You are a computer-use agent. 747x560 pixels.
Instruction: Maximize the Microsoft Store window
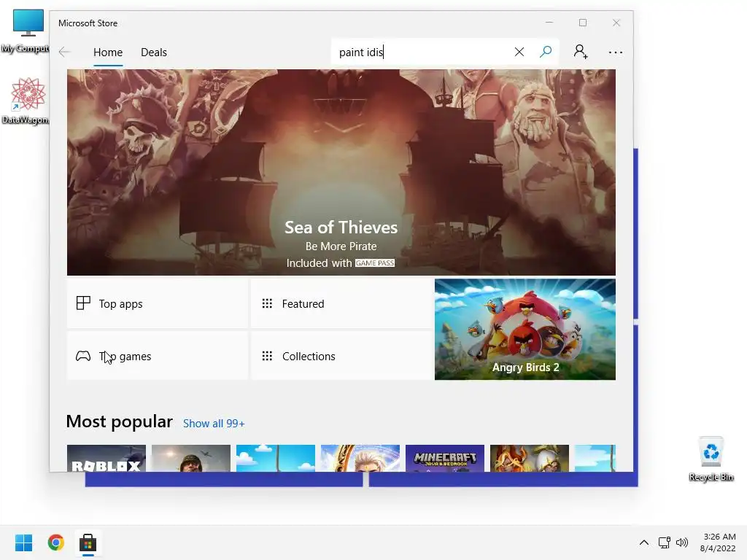pyautogui.click(x=583, y=23)
